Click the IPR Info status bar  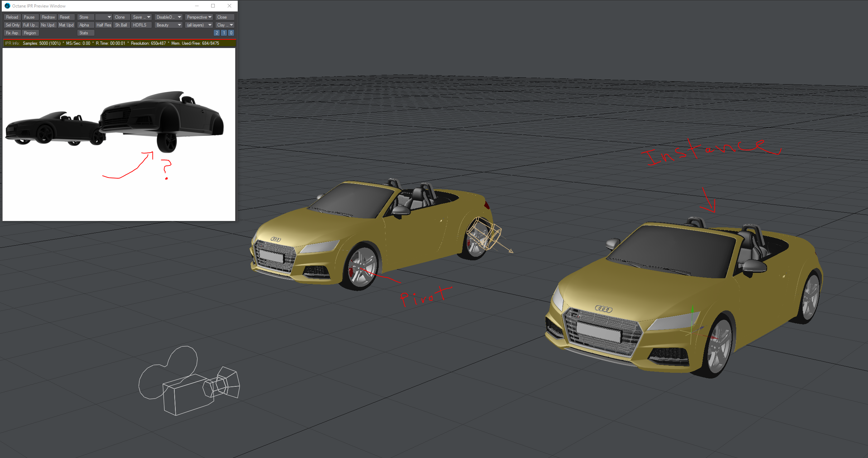click(119, 43)
